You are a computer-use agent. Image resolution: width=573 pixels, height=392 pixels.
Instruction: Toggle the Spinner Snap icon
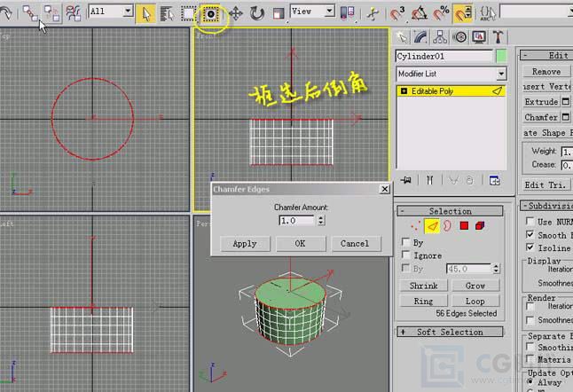pos(463,14)
